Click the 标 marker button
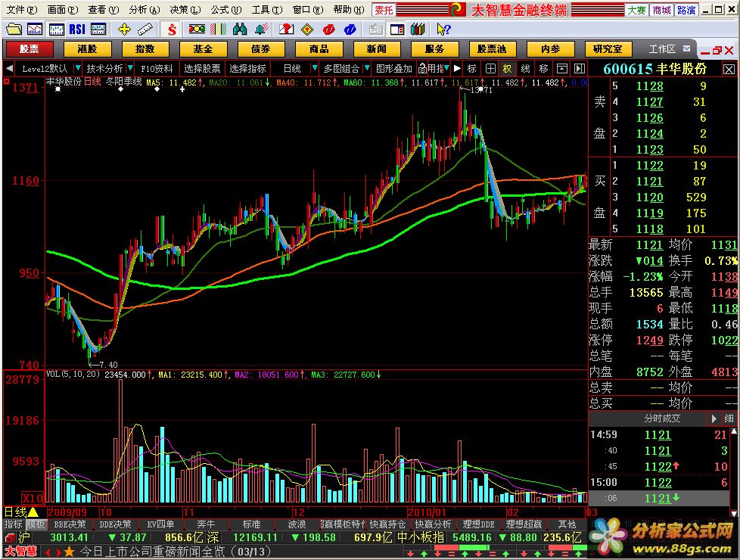 coord(472,68)
